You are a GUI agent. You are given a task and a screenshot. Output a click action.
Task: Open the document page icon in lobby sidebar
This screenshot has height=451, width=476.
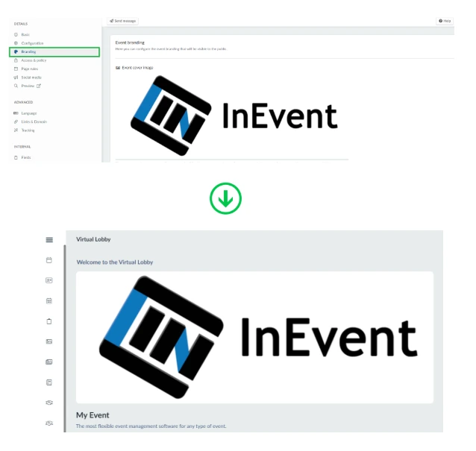click(x=49, y=382)
